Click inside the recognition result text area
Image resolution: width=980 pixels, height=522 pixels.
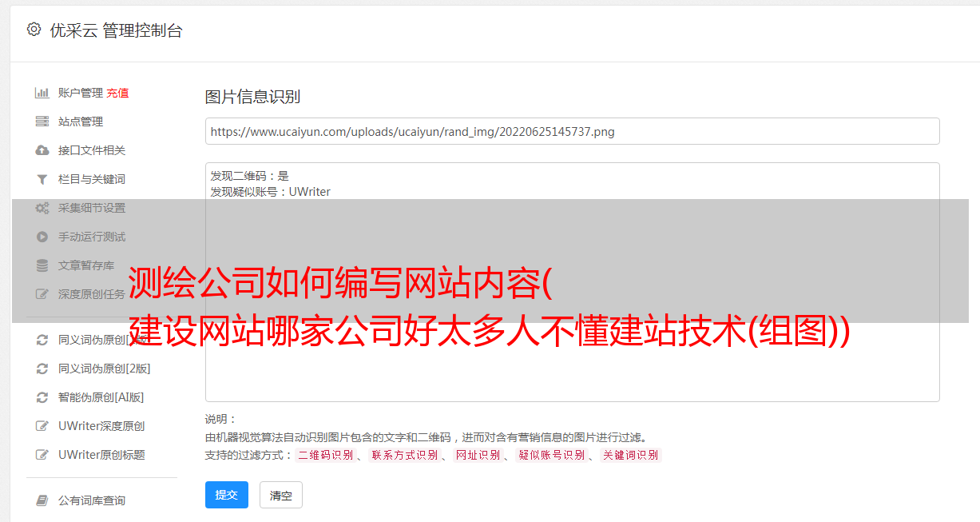[572, 282]
